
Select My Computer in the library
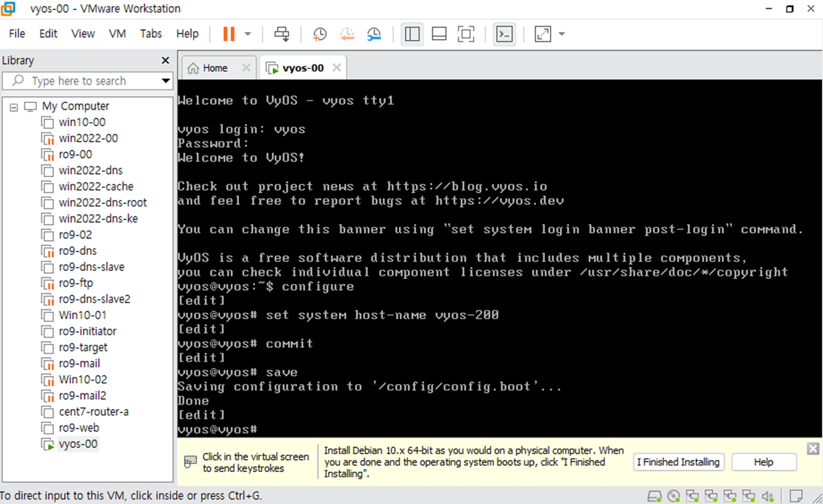pyautogui.click(x=75, y=106)
